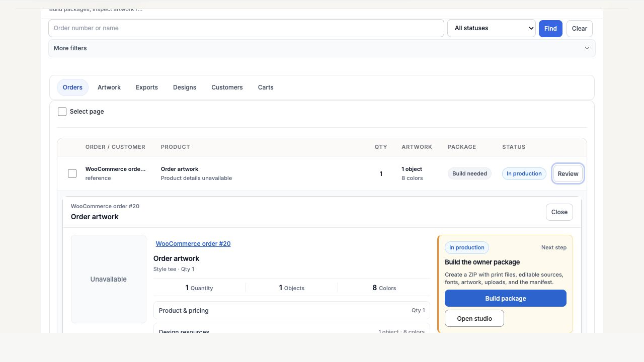Viewport: 644px width, 362px height.
Task: Go to the Exports tab
Action: click(147, 87)
